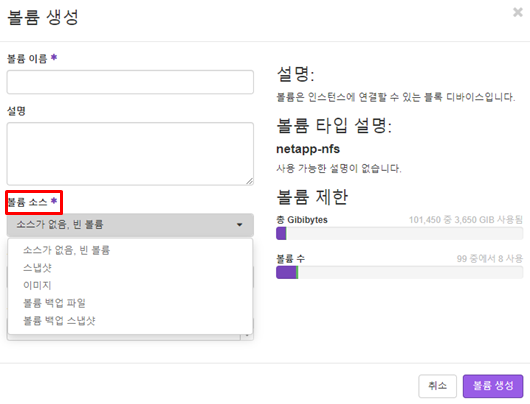The height and width of the screenshot is (404, 530).
Task: Click the 취소 button
Action: (437, 386)
